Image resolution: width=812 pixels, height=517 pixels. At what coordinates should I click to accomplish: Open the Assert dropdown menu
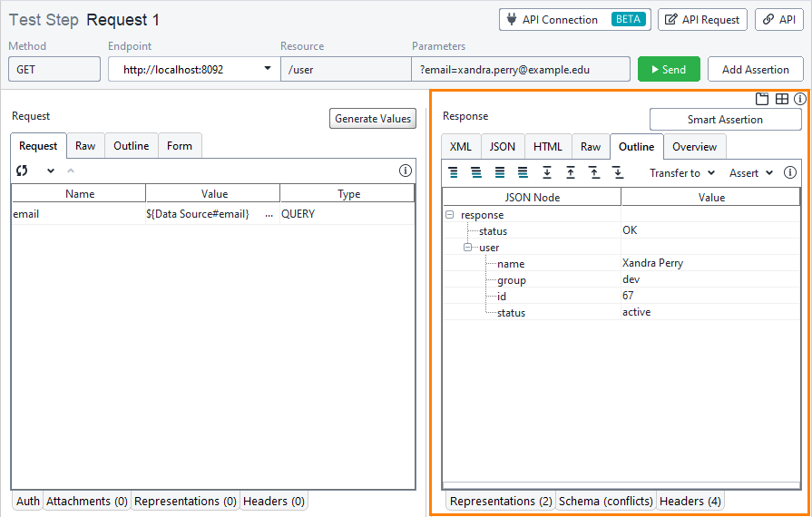751,172
